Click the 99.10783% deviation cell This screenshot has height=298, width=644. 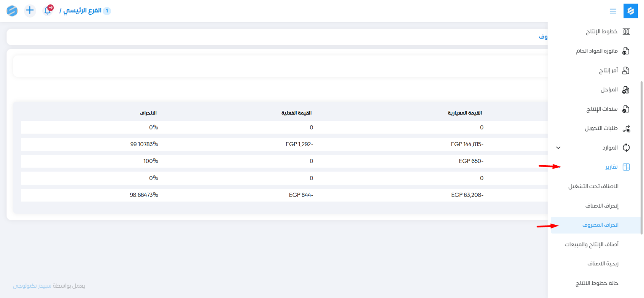(x=144, y=144)
